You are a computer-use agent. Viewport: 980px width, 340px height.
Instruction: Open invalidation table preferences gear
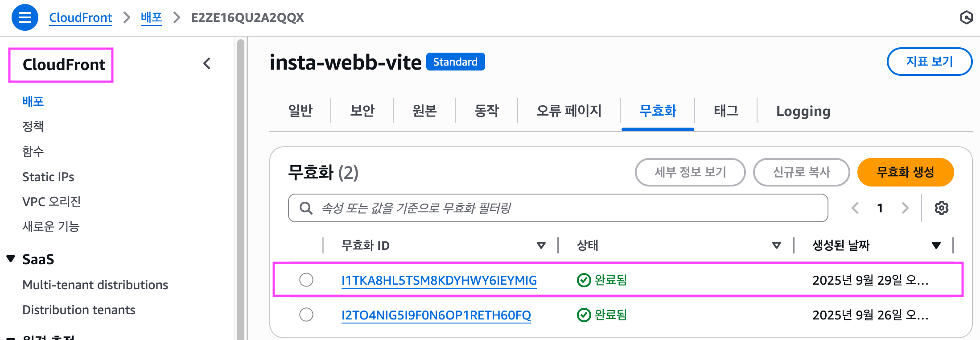941,208
